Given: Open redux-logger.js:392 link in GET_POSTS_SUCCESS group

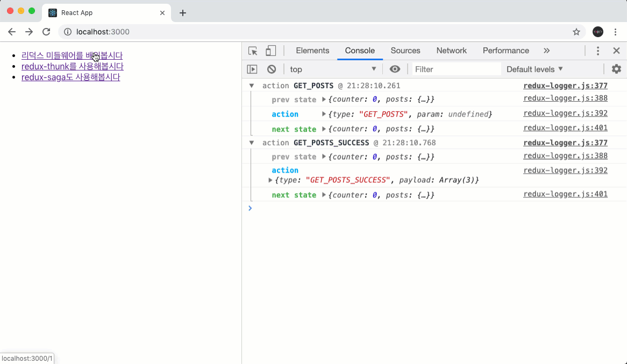Looking at the screenshot, I should (565, 170).
